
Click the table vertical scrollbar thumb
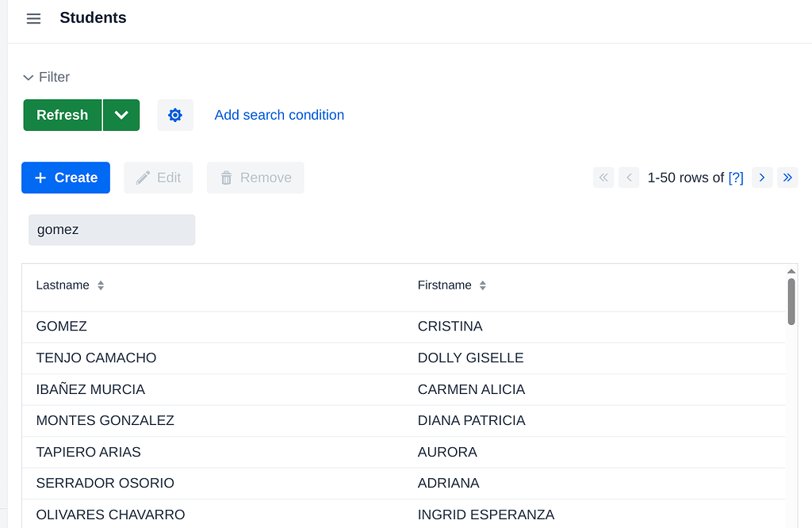[791, 302]
